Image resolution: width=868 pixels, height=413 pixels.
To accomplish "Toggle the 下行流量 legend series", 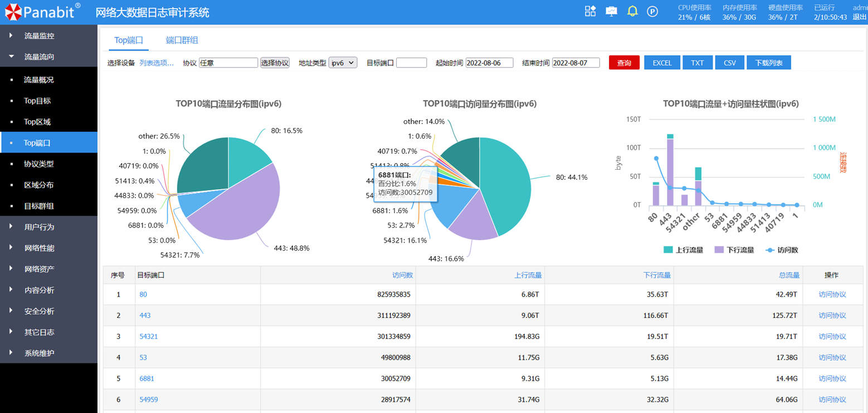I will point(734,250).
